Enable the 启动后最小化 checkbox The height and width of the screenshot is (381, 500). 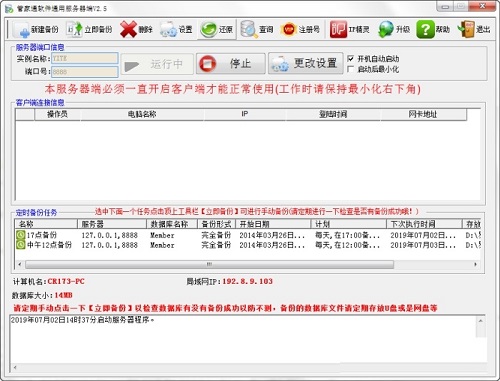pyautogui.click(x=350, y=69)
